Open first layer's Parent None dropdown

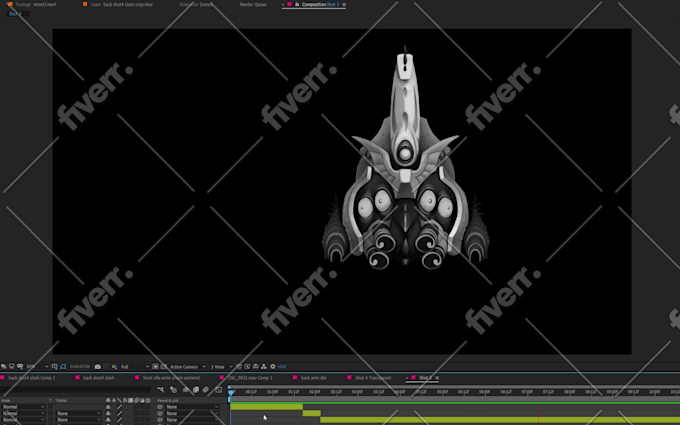(x=193, y=407)
